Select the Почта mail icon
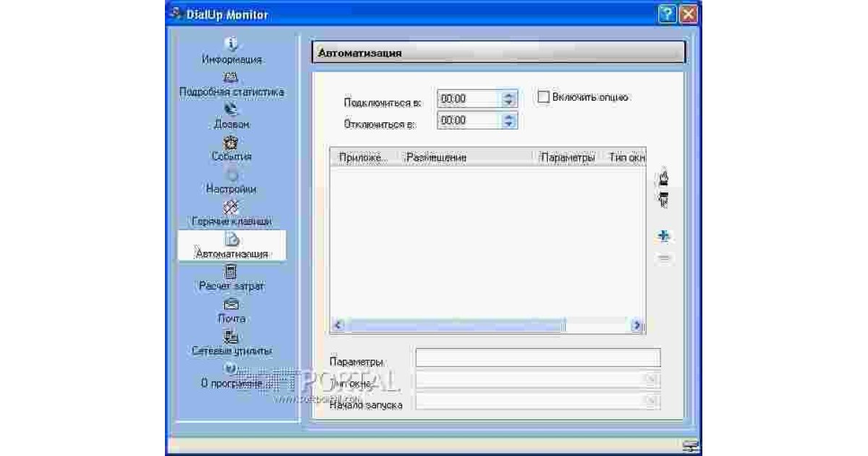868x456 pixels. coord(231,305)
